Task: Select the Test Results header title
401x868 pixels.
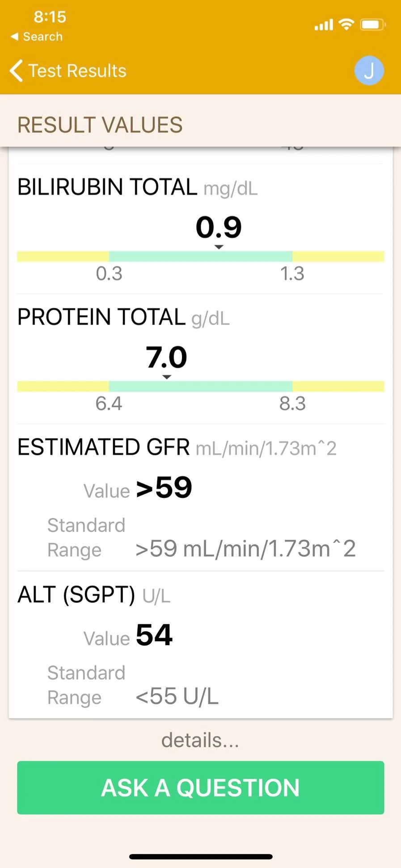Action: 77,71
